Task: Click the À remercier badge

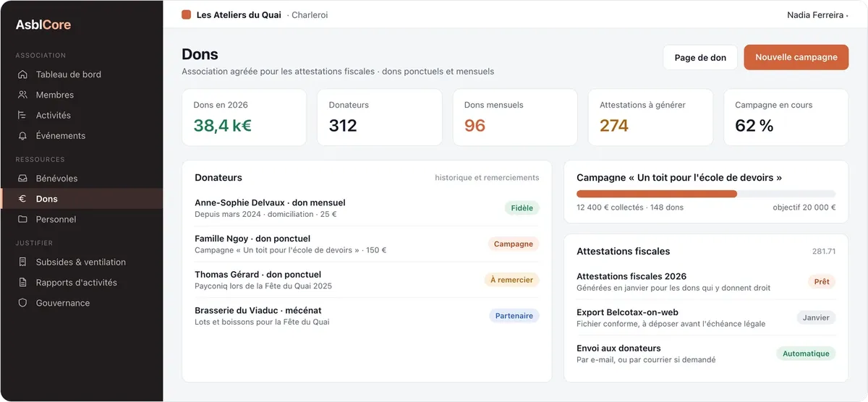Action: coord(511,280)
